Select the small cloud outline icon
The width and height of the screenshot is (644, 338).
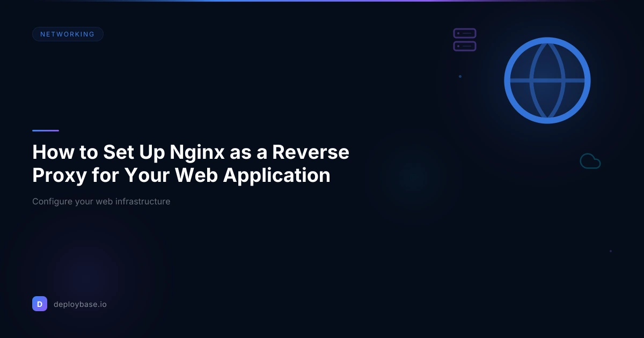[x=590, y=161]
